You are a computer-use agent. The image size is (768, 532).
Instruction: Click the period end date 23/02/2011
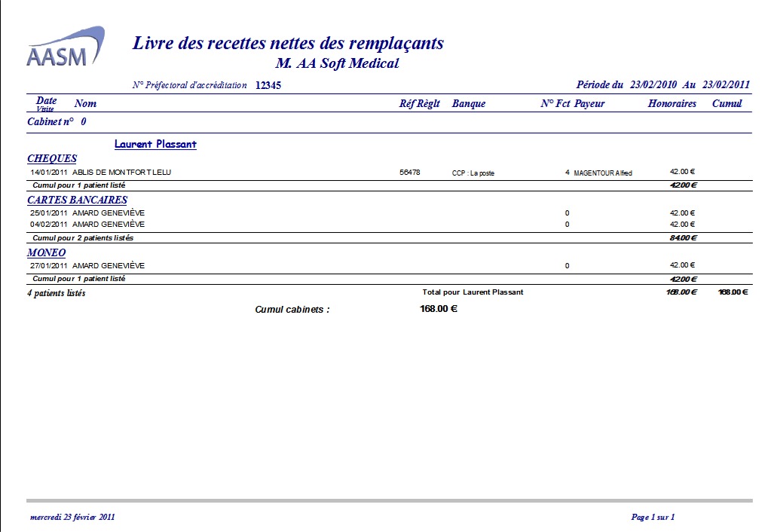point(726,84)
